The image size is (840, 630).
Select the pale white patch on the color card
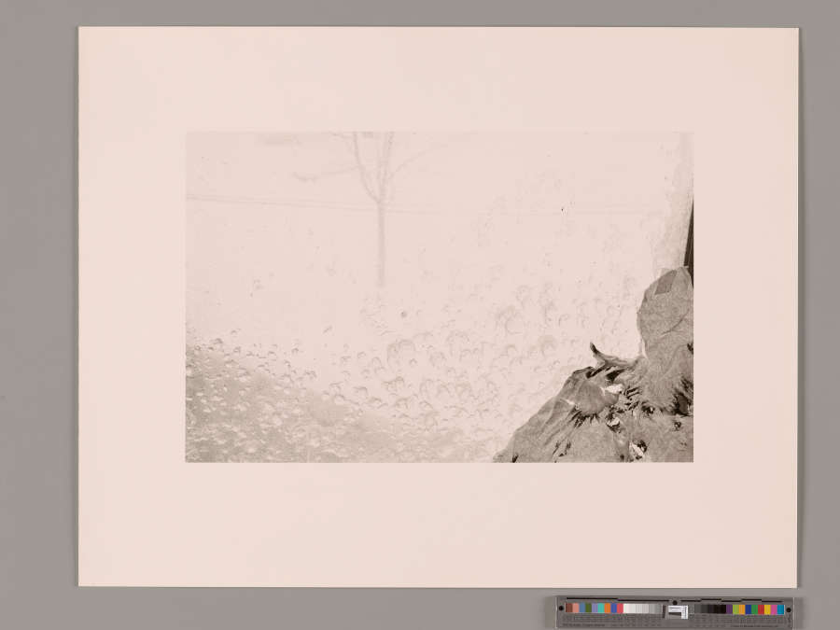click(x=627, y=609)
